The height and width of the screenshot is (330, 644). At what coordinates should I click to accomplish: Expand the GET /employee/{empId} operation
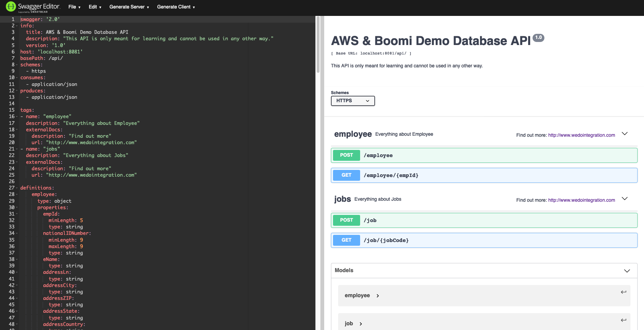coord(484,175)
